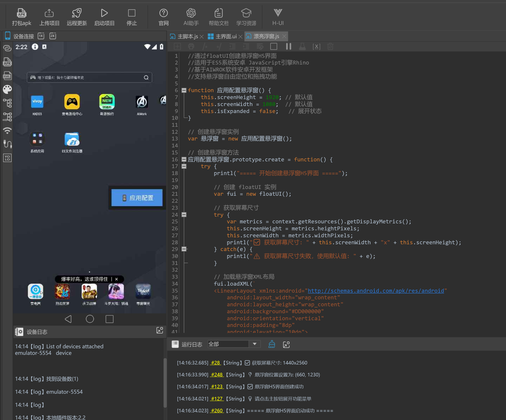This screenshot has height=420, width=506.
Task: Open the #248 log line link
Action: (x=217, y=375)
